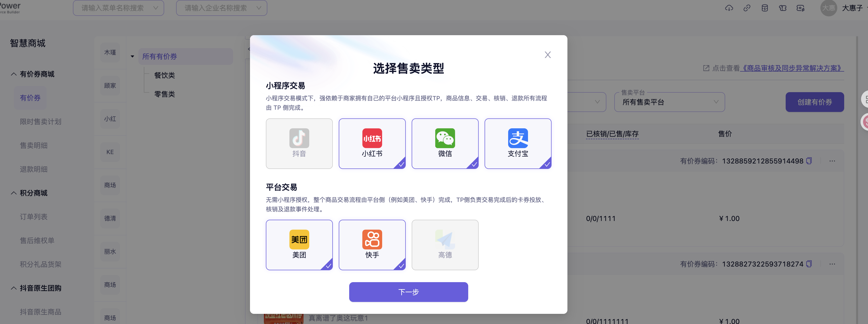Open the menu name search dropdown
Screen dimensions: 868x324
coord(118,8)
